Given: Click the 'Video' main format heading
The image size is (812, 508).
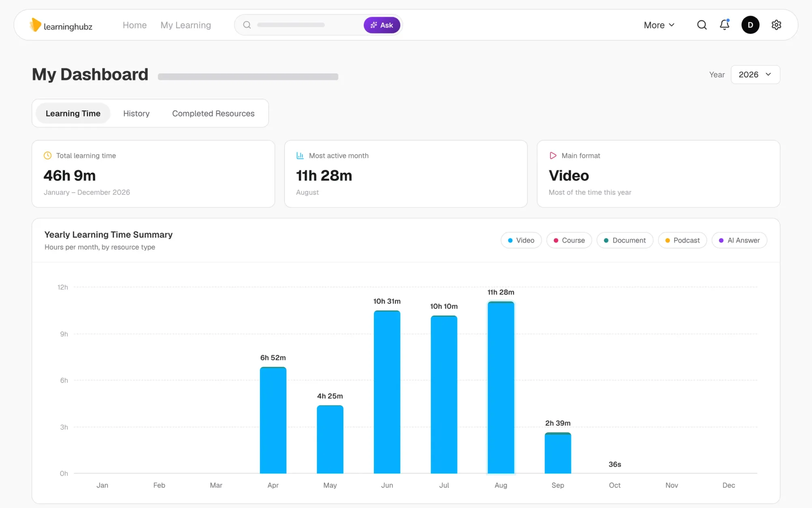Looking at the screenshot, I should pos(569,176).
